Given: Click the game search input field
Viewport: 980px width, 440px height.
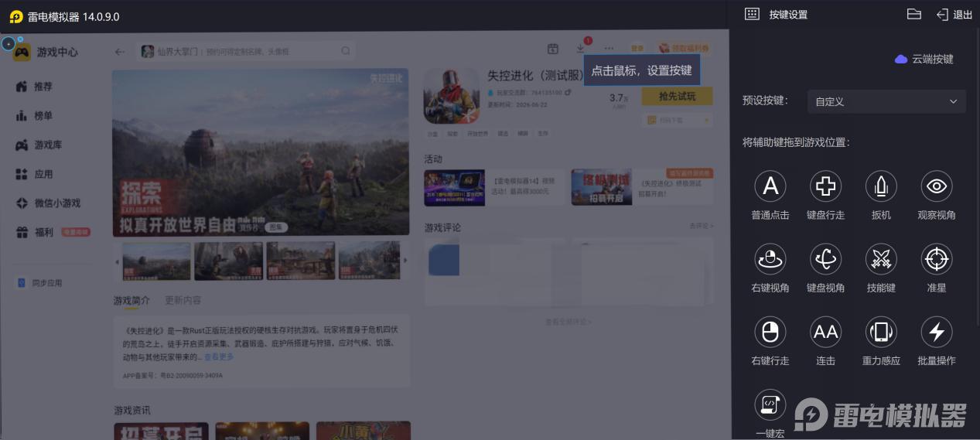Looking at the screenshot, I should pyautogui.click(x=246, y=52).
